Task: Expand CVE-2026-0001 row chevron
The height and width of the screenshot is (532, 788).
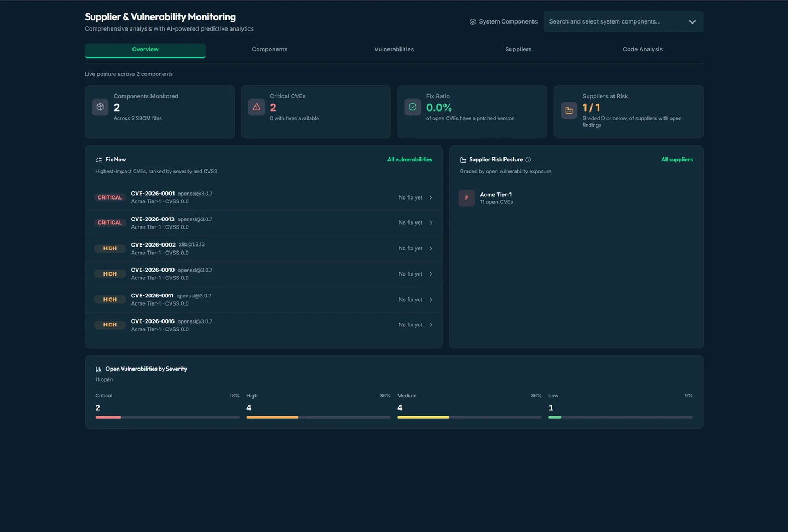Action: point(431,198)
